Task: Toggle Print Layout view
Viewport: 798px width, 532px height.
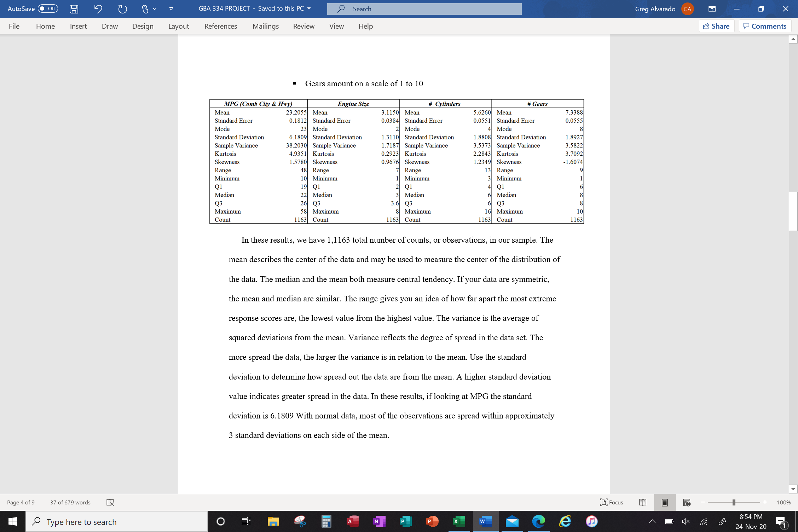Action: point(665,502)
